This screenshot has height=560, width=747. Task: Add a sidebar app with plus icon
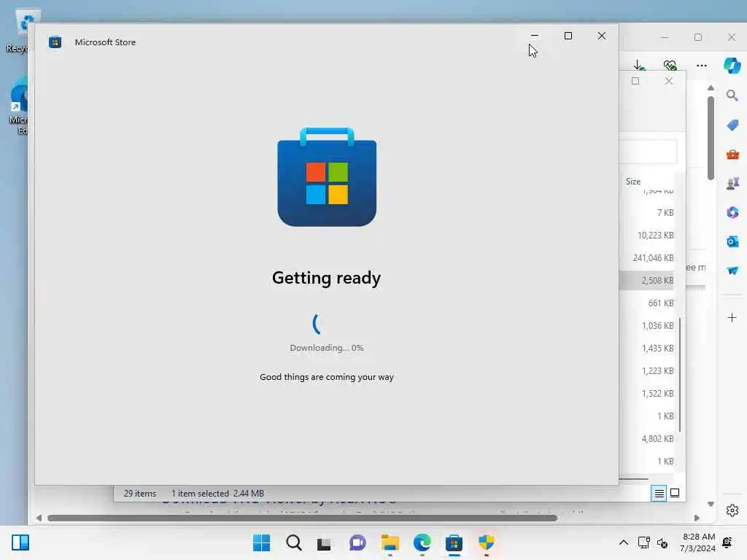(x=732, y=318)
